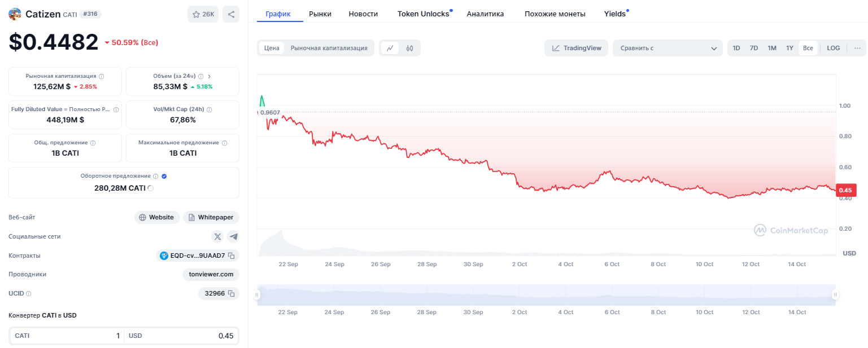The height and width of the screenshot is (348, 868).
Task: Open the Сравнить с dropdown
Action: click(x=668, y=49)
